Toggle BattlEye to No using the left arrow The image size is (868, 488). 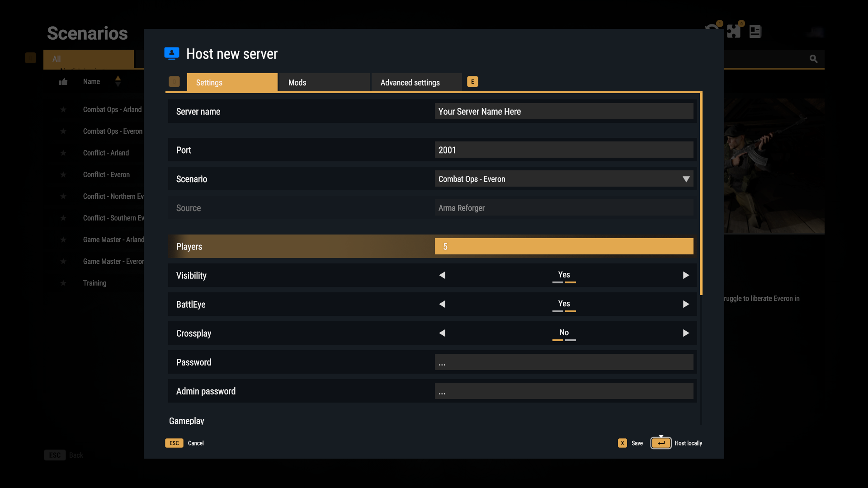[442, 304]
